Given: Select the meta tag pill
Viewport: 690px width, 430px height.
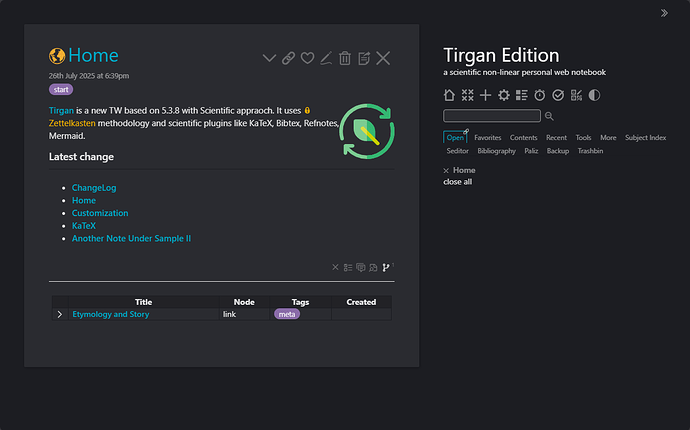Looking at the screenshot, I should click(x=287, y=314).
